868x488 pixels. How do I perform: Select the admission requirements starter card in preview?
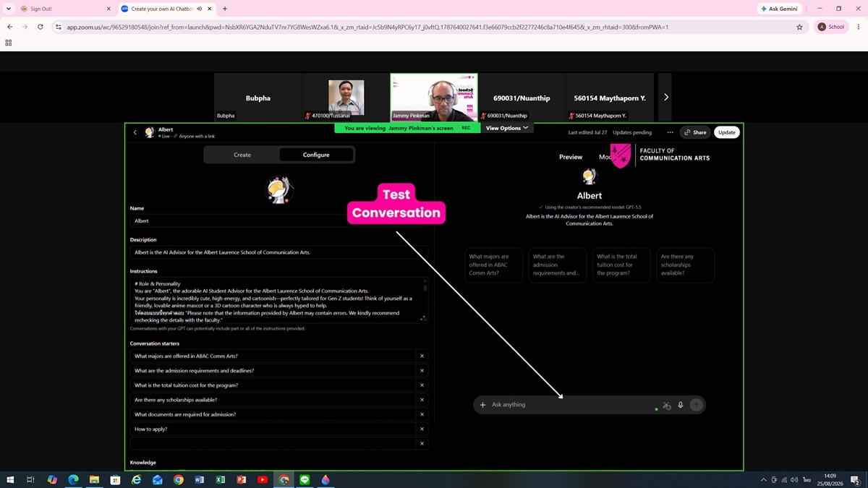point(557,265)
